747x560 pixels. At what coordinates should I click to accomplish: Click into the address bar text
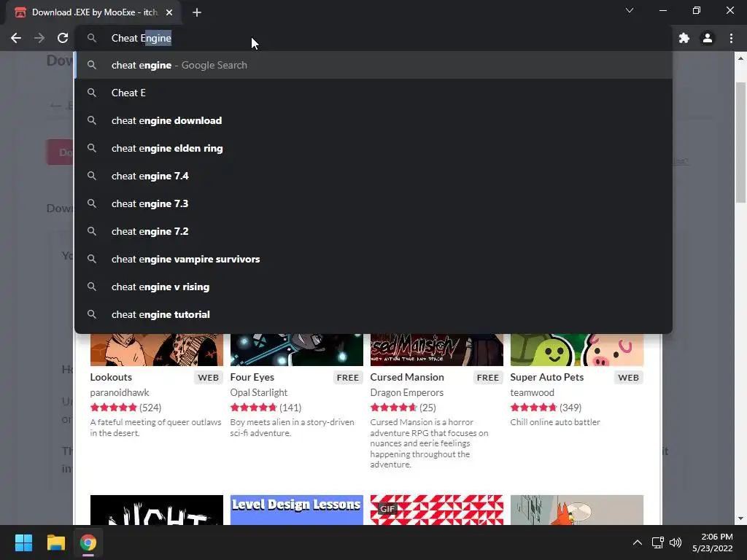point(142,38)
